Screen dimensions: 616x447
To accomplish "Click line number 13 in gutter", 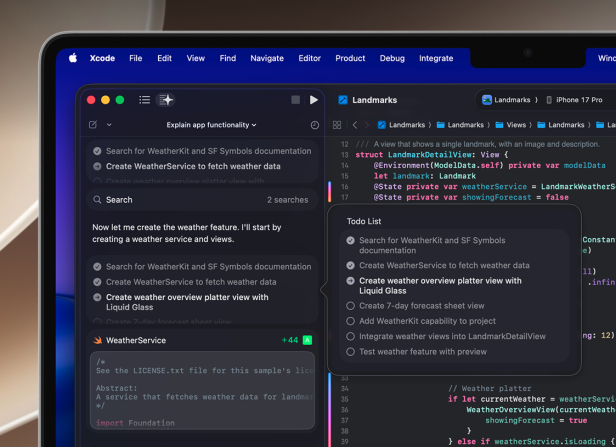I will [x=345, y=155].
